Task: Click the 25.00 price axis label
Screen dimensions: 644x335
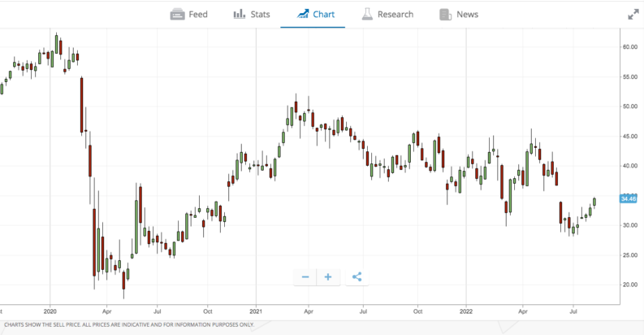Action: pos(629,255)
